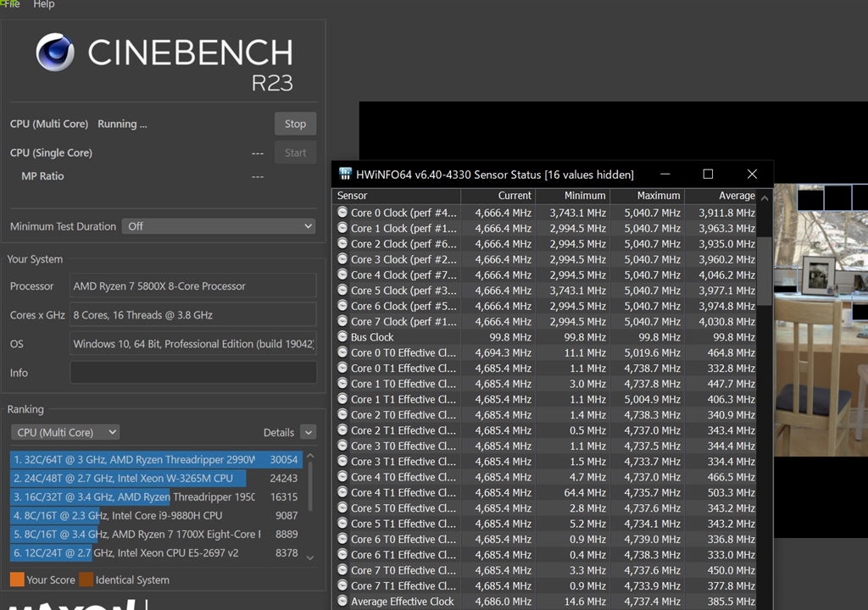Image resolution: width=868 pixels, height=610 pixels.
Task: Click the orange Your Score swatch
Action: point(16,580)
